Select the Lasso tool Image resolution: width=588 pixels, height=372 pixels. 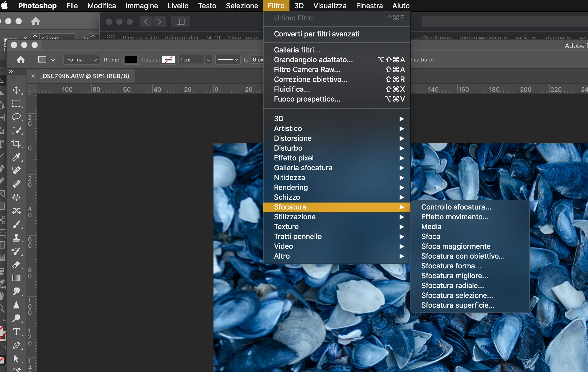coord(16,117)
